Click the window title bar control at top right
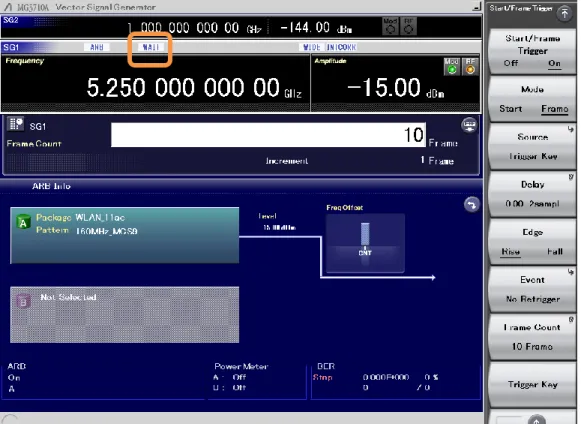Viewport: 581px width, 424px height. (477, 6)
